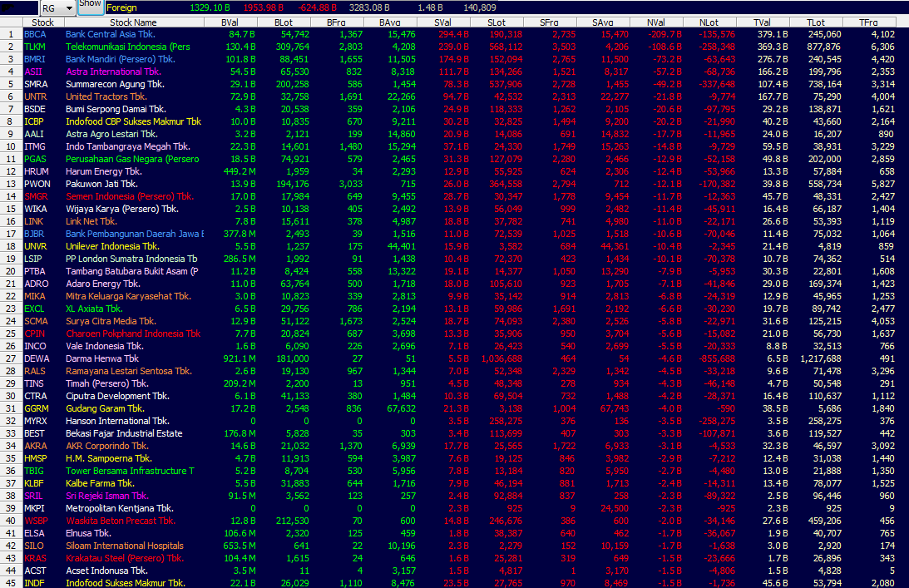This screenshot has height=588, width=909.
Task: Click XL Axiata Tbk. stock name
Action: coord(93,309)
